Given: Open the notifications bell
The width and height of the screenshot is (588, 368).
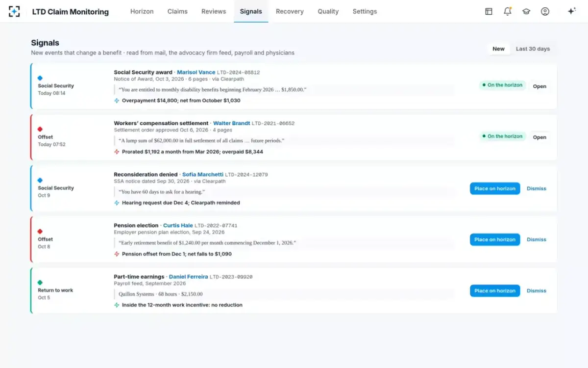Looking at the screenshot, I should click(x=508, y=11).
